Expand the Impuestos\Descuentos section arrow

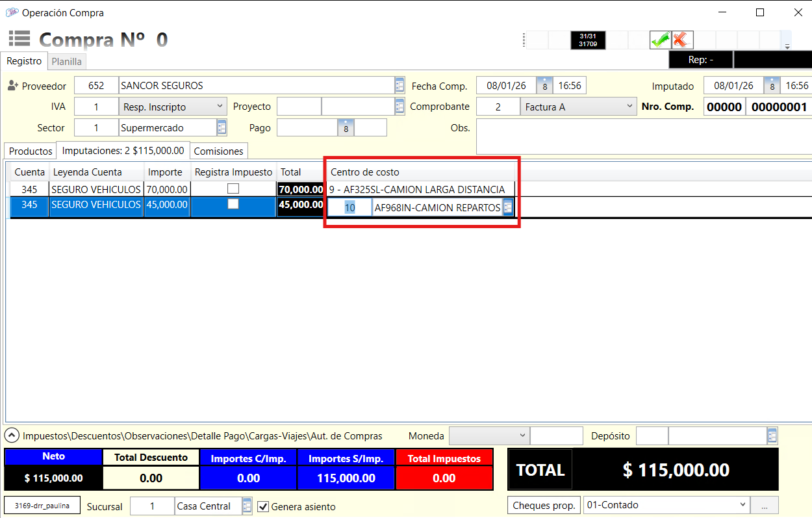[12, 435]
